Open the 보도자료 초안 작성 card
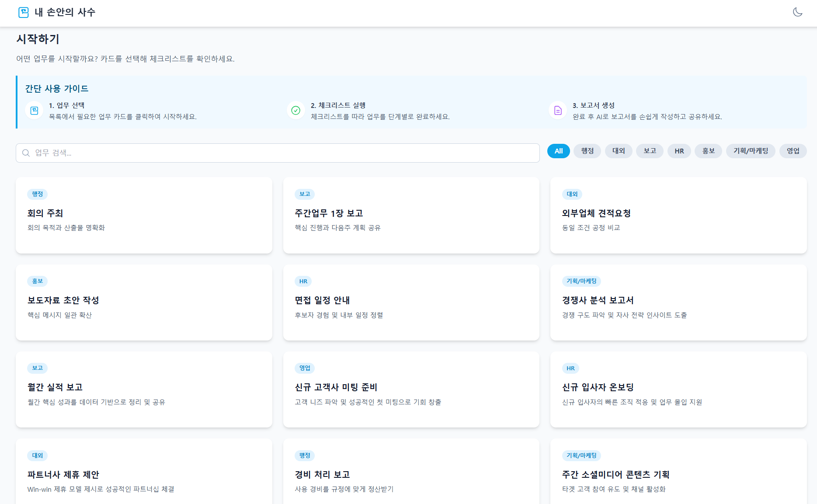Viewport: 817px width, 504px height. click(x=144, y=302)
